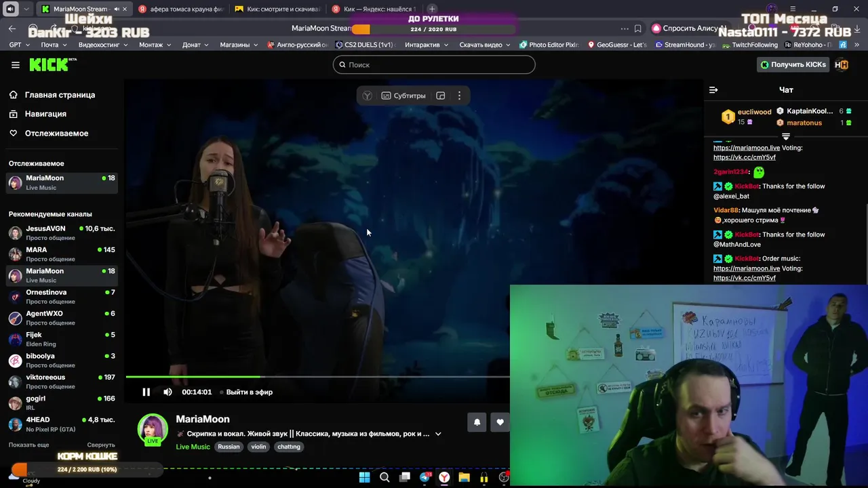
Task: Mute the MariaMoon Stream tab audio icon
Action: [116, 9]
